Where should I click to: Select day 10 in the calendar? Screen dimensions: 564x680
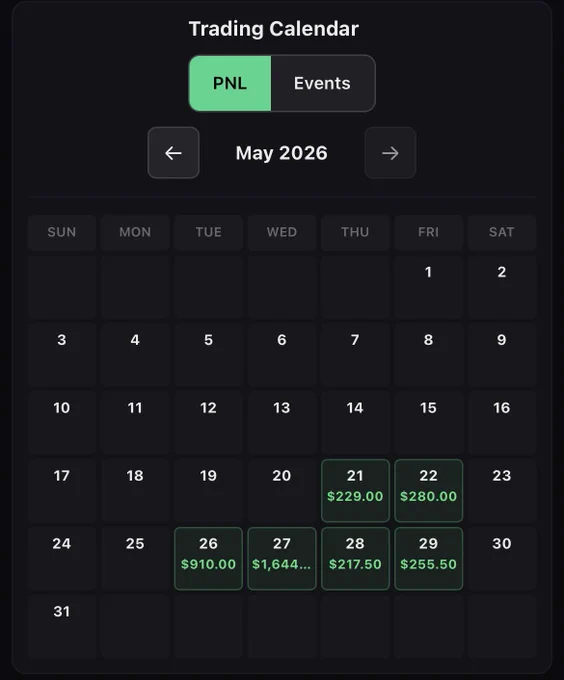(x=62, y=423)
